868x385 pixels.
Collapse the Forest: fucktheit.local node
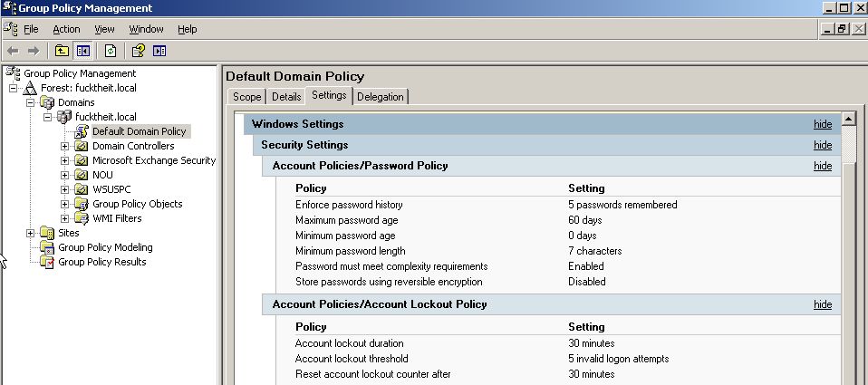tap(14, 88)
